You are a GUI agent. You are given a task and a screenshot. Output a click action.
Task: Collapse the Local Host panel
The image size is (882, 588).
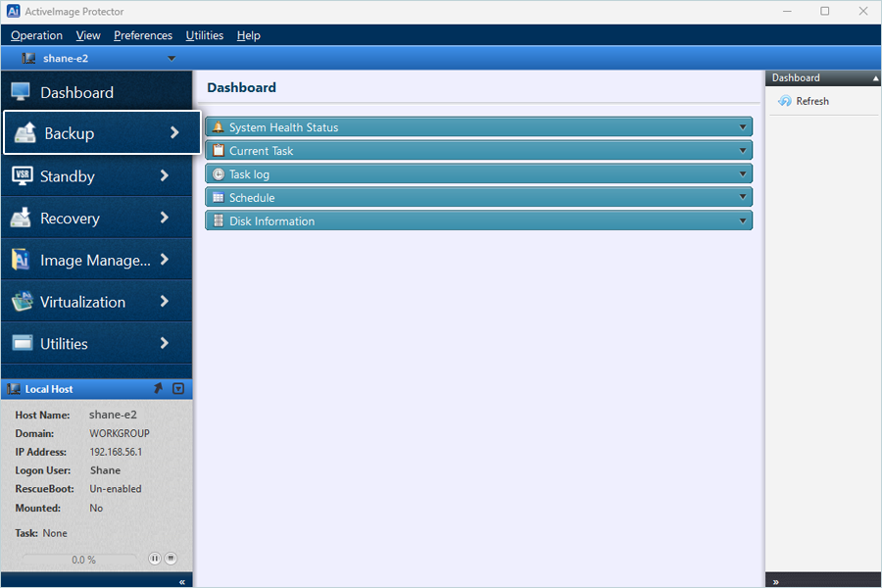point(178,388)
